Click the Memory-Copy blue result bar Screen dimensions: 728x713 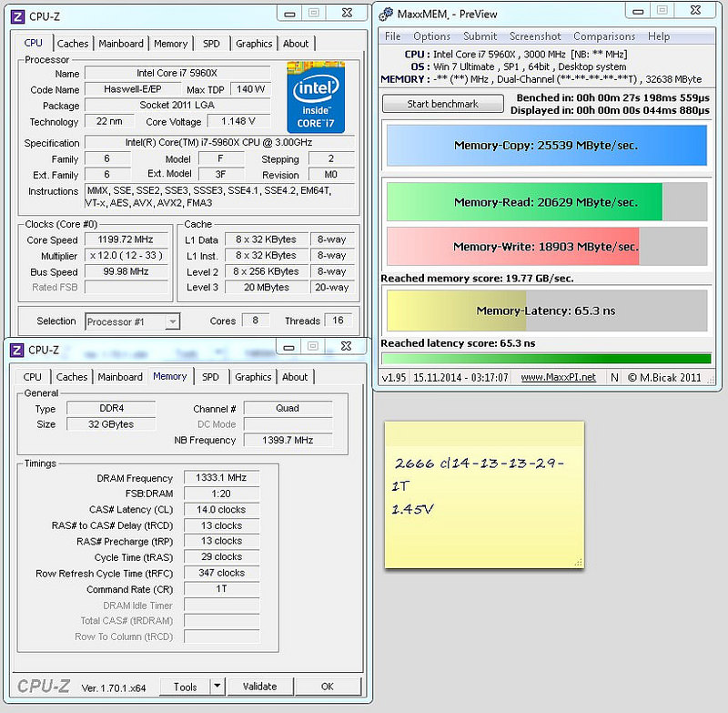(x=547, y=146)
